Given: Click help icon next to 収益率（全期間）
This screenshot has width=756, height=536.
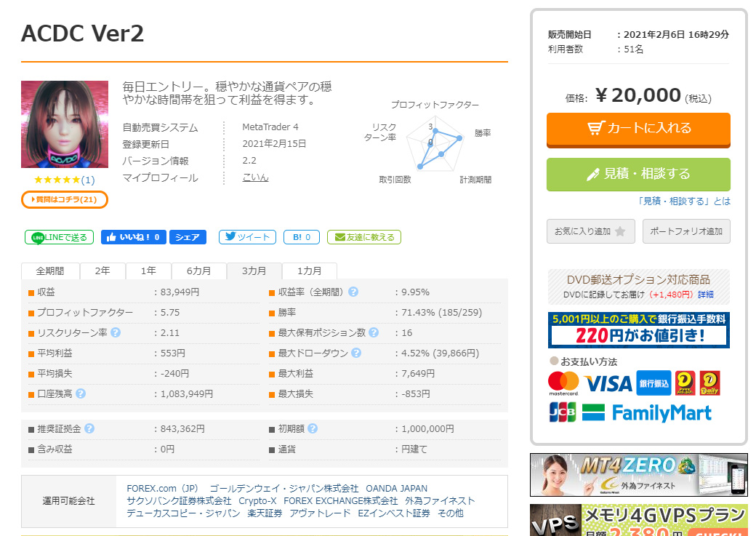Looking at the screenshot, I should (353, 292).
